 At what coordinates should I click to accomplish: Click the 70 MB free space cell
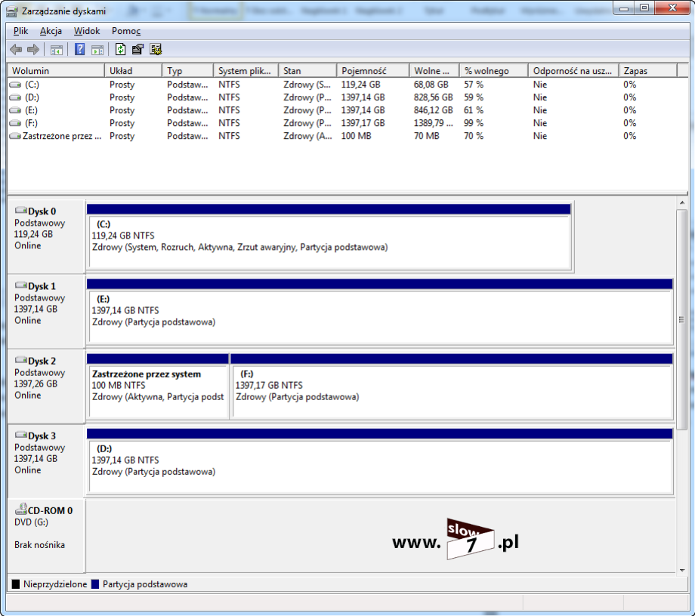(426, 136)
